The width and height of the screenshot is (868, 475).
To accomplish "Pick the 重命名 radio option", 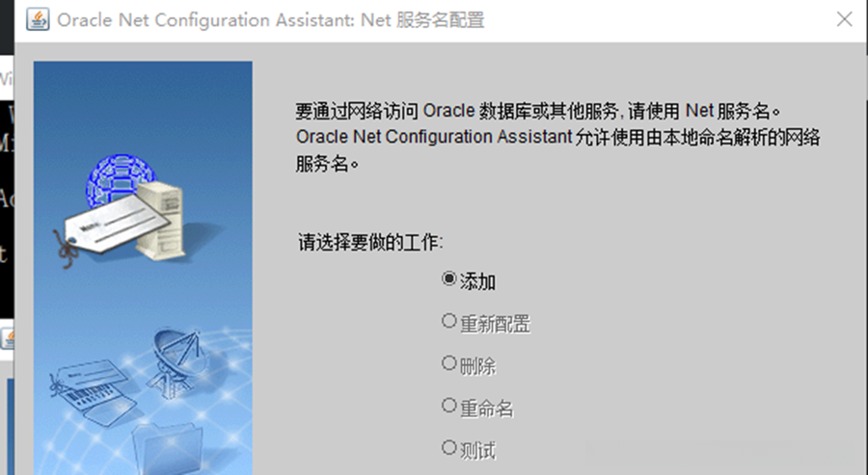I will pyautogui.click(x=448, y=407).
